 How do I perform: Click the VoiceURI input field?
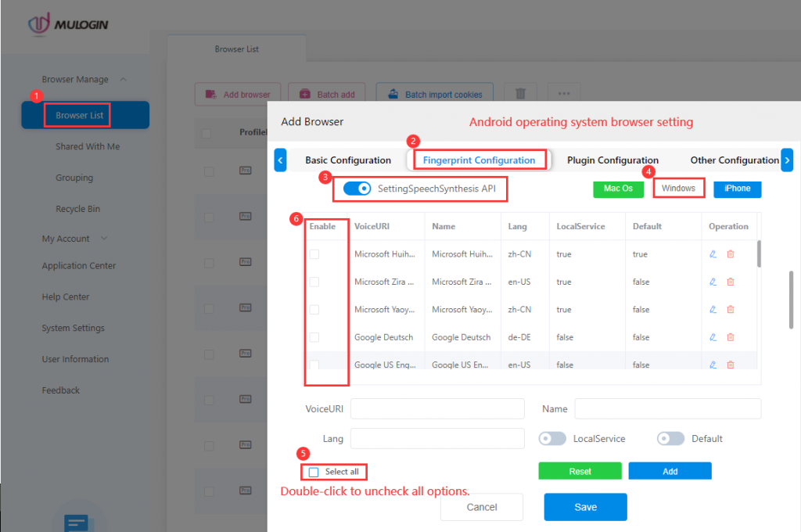click(437, 408)
